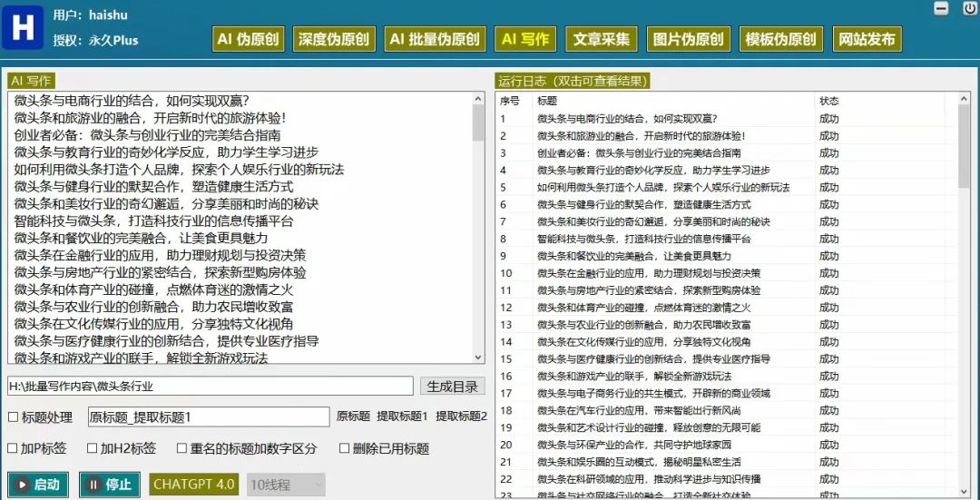The height and width of the screenshot is (500, 980).
Task: Click title line 微头条与农业行业的创新融合 in editor
Action: [153, 307]
